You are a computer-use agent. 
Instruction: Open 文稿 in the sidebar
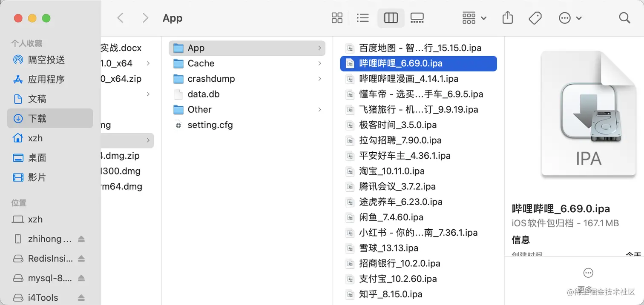pyautogui.click(x=50, y=99)
